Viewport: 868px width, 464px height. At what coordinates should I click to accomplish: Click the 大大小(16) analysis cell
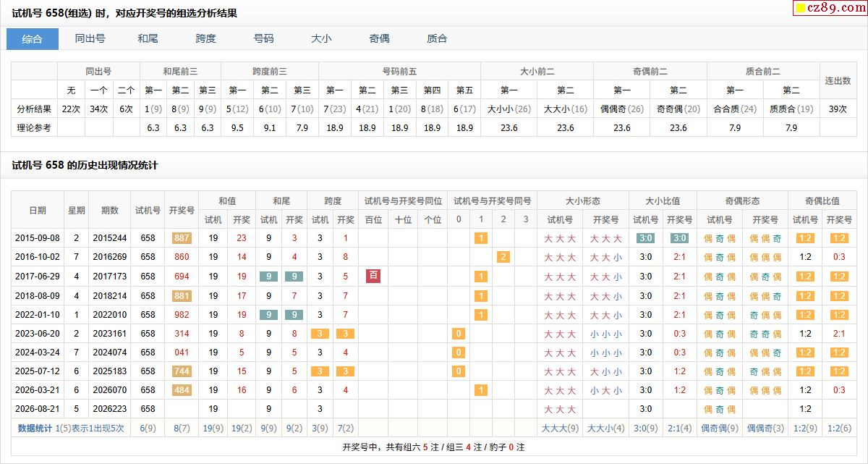point(566,109)
